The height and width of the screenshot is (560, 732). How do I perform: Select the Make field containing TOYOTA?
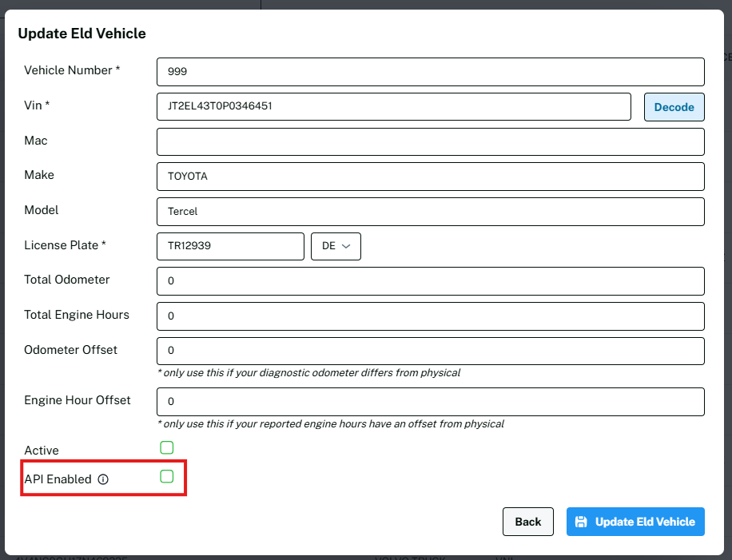pyautogui.click(x=430, y=177)
